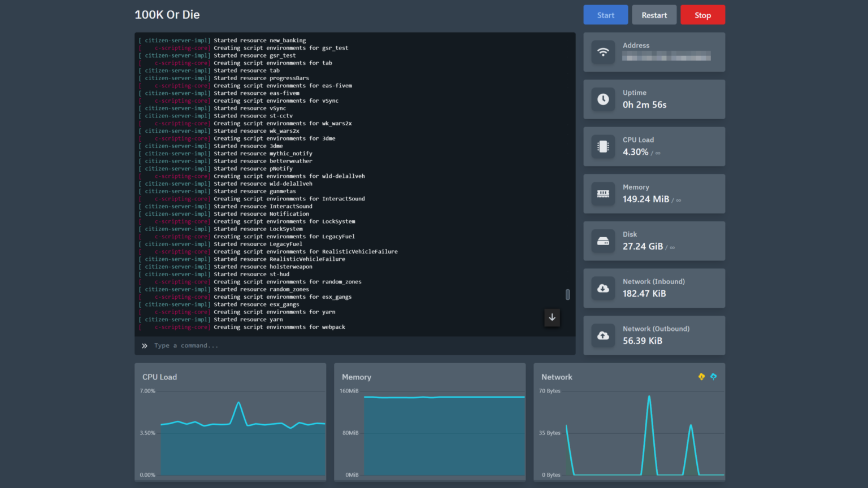Click the Start button
The height and width of the screenshot is (488, 868).
tap(605, 15)
